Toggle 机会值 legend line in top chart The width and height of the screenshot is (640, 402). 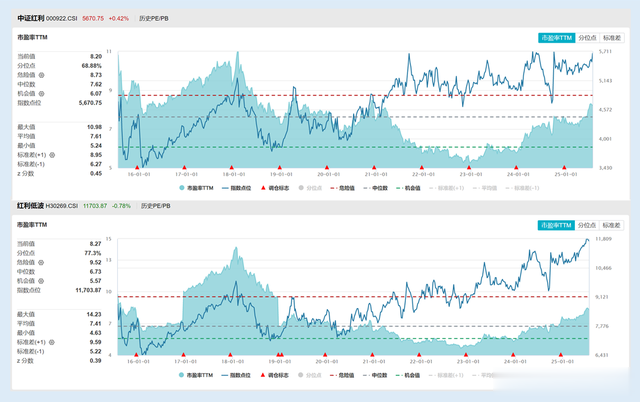point(408,188)
